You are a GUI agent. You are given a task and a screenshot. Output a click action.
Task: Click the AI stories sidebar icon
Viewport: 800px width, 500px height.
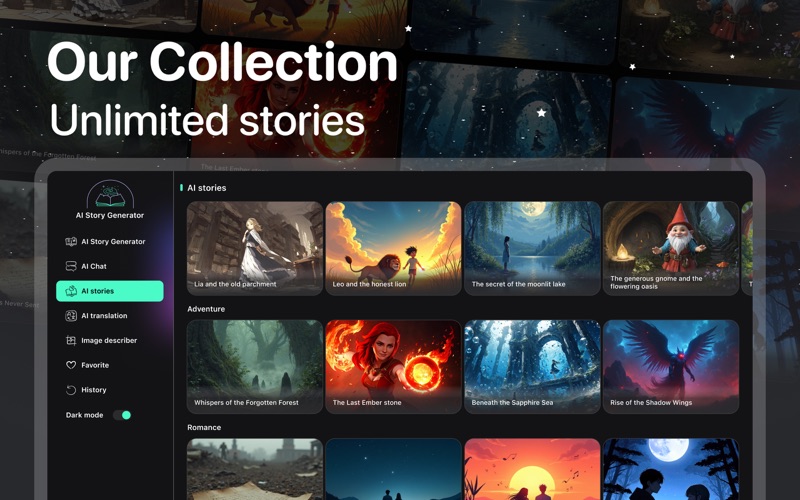tap(71, 291)
